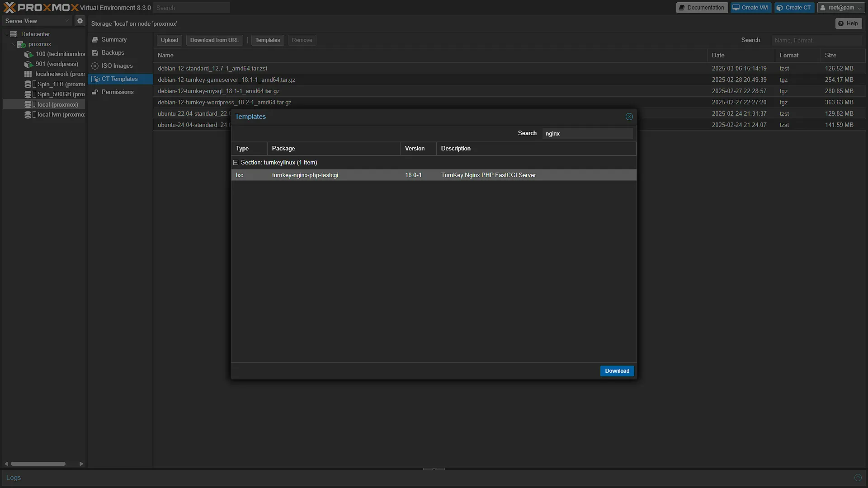Toggle the bottom Logs panel splitter

coord(434,469)
